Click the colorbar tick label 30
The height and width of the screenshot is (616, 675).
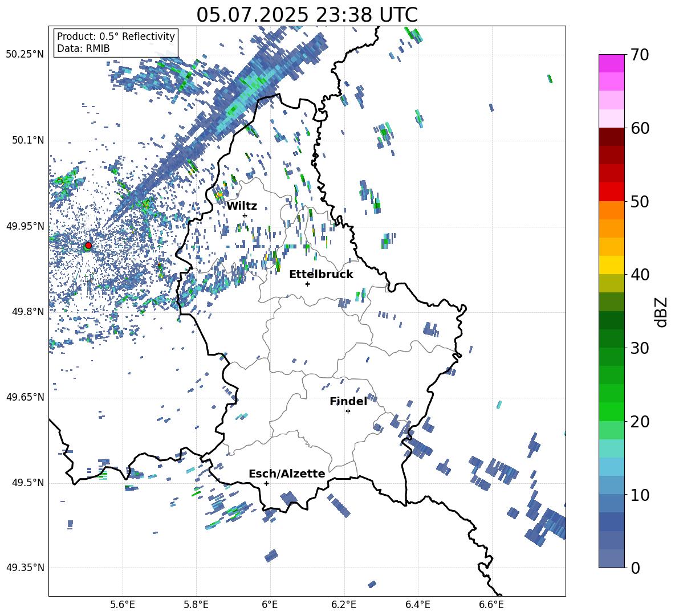[640, 348]
